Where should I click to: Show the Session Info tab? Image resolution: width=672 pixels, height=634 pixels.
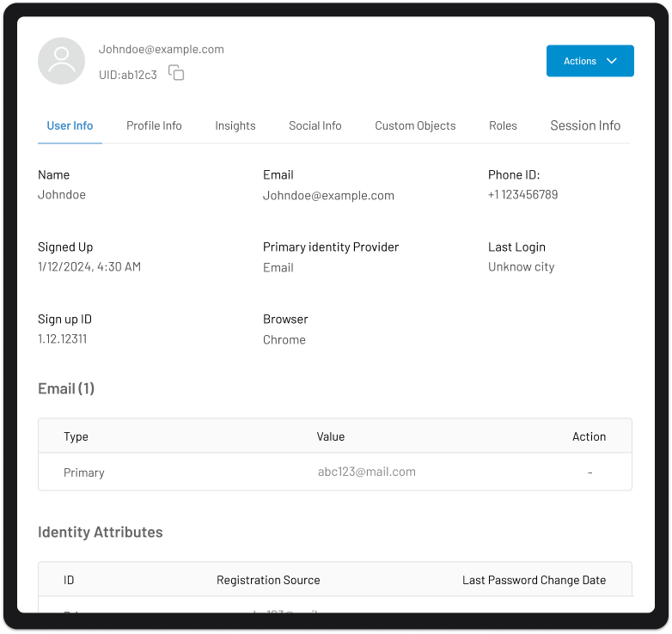click(x=585, y=125)
